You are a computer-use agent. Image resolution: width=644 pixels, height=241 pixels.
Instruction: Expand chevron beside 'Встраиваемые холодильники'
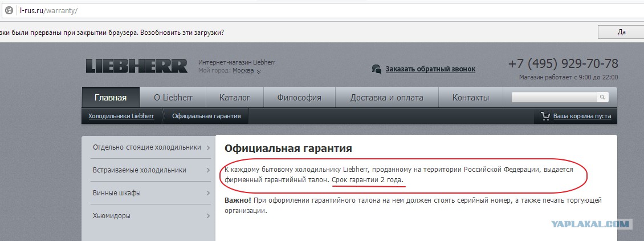point(208,170)
